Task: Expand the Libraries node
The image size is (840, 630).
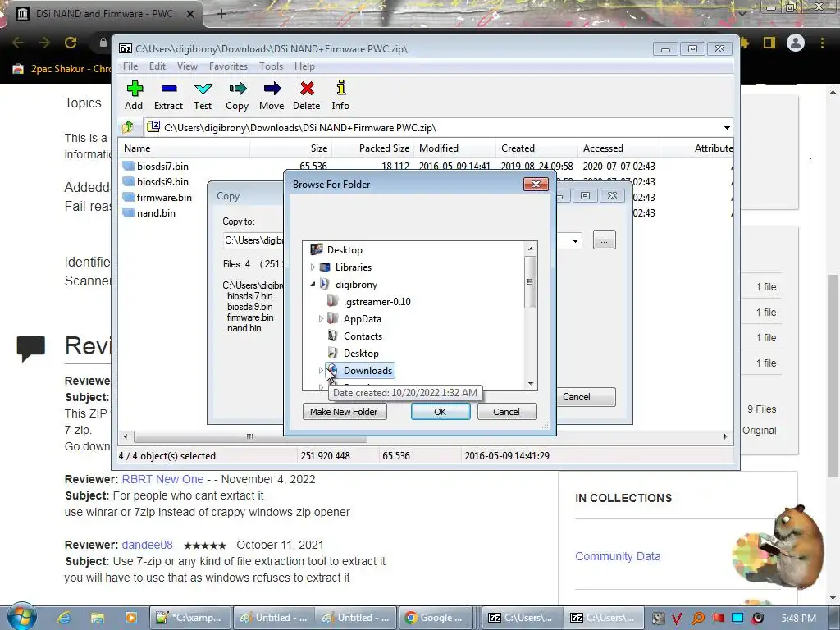Action: coord(313,267)
